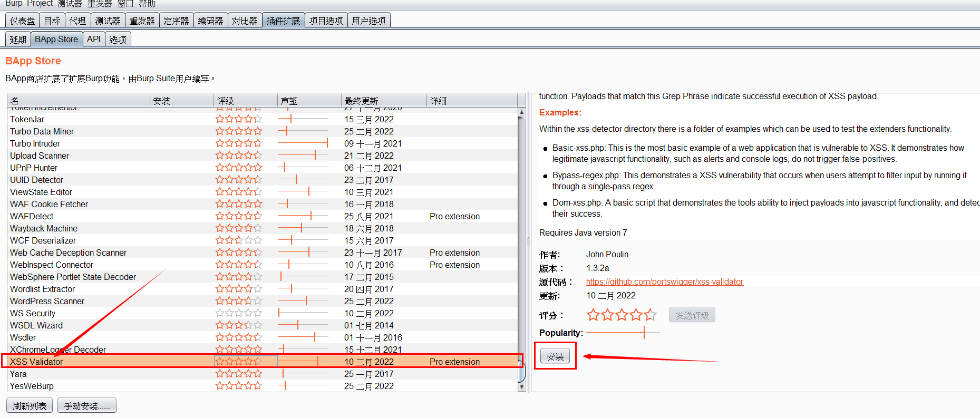980x417 pixels.
Task: Open the xss-validator GitHub source link
Action: tap(665, 282)
